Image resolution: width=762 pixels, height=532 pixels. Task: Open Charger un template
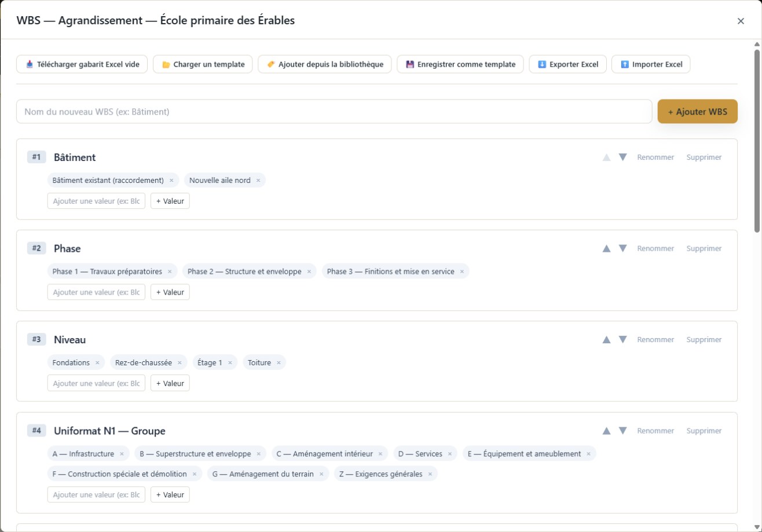tap(203, 64)
